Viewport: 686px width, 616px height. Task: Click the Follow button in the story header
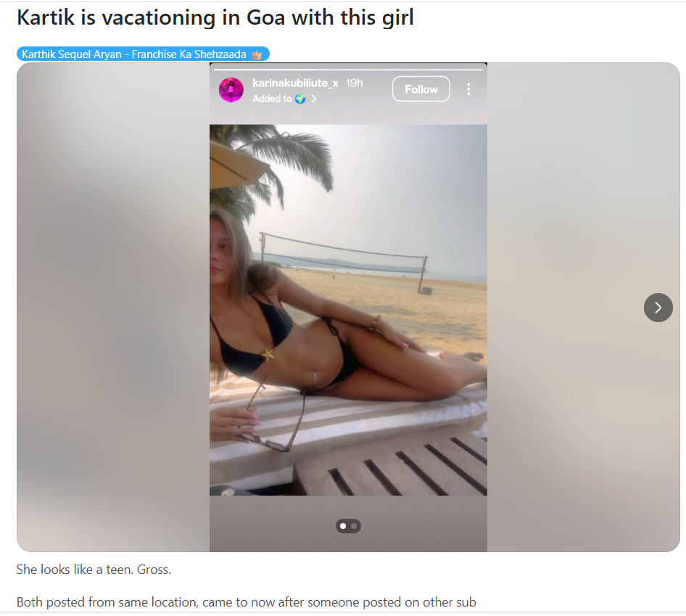tap(421, 89)
